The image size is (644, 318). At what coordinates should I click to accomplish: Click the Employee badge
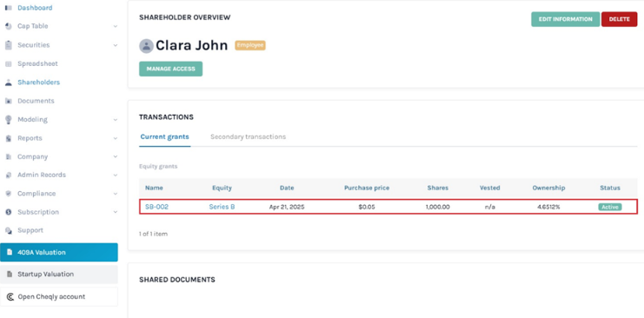click(250, 45)
